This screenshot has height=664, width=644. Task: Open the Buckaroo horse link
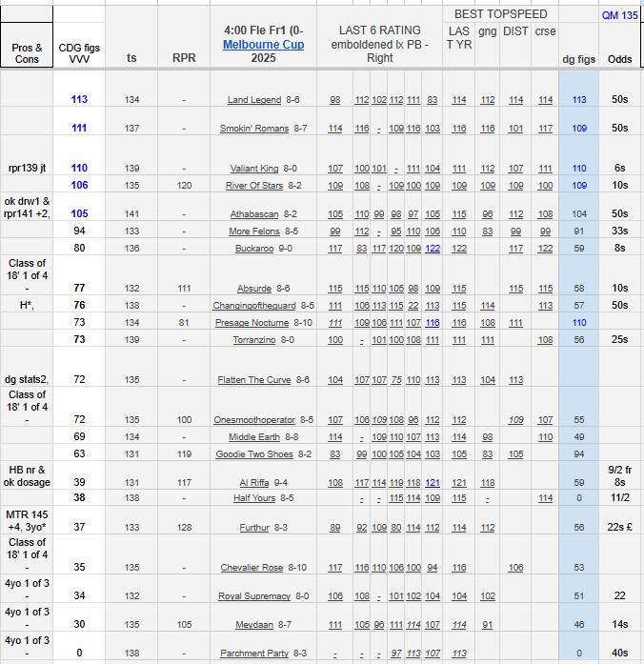(x=254, y=248)
